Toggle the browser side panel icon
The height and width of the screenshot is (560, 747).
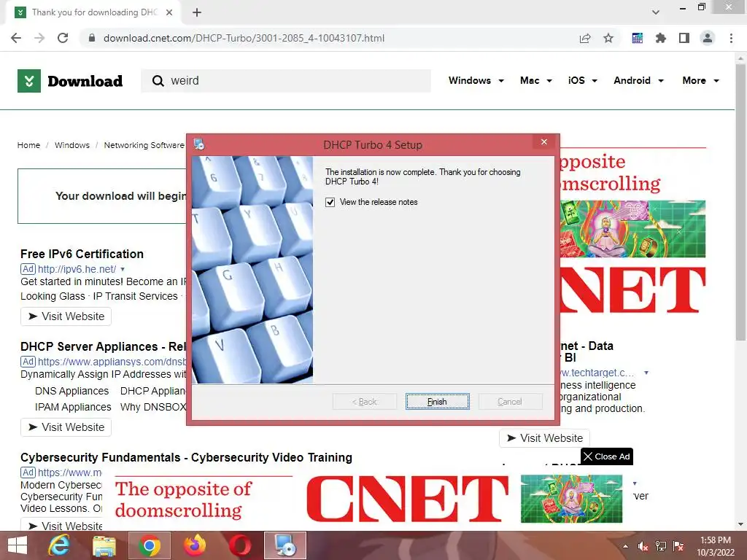[684, 38]
